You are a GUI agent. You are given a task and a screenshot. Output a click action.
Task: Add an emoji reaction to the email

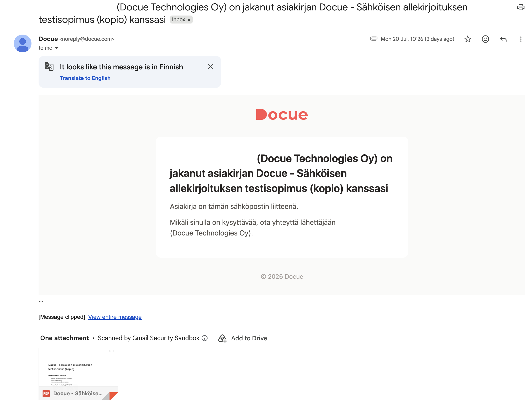[x=485, y=39]
